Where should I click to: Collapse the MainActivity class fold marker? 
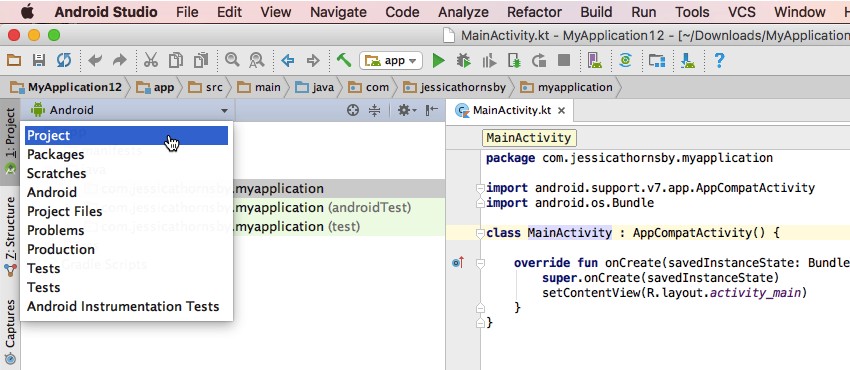click(x=480, y=233)
